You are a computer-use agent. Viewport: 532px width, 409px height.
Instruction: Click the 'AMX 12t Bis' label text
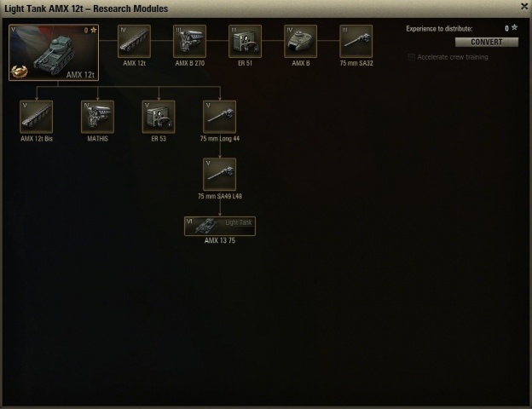(37, 139)
